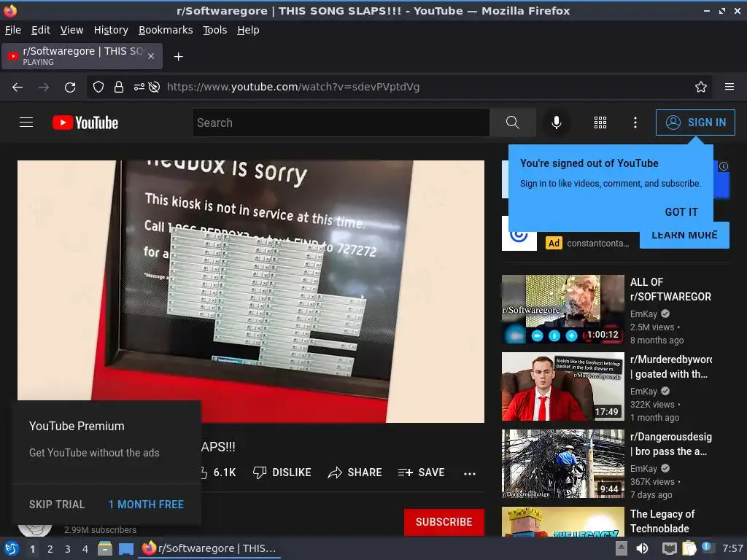
Task: Open EmKay channel under r/Murderedbywords video
Action: [643, 391]
